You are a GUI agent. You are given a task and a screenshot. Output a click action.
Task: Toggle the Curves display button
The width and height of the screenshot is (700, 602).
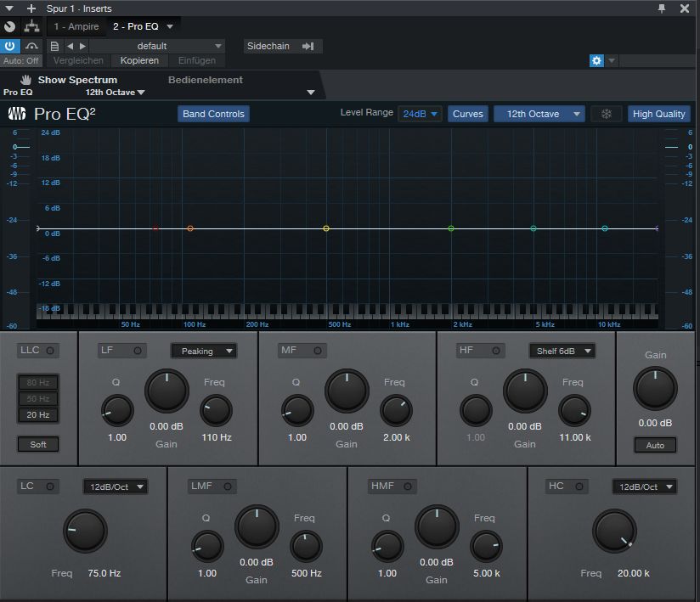468,114
